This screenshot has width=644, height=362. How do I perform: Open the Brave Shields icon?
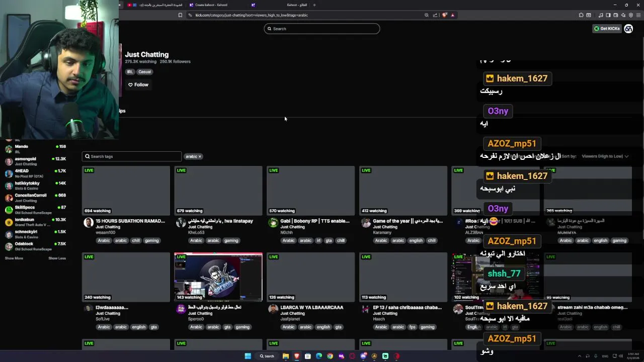tap(444, 15)
